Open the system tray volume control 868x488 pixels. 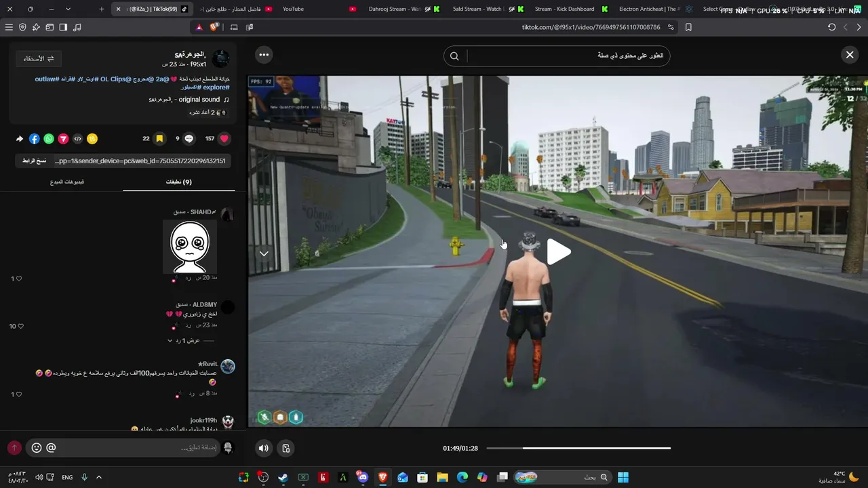point(38,477)
